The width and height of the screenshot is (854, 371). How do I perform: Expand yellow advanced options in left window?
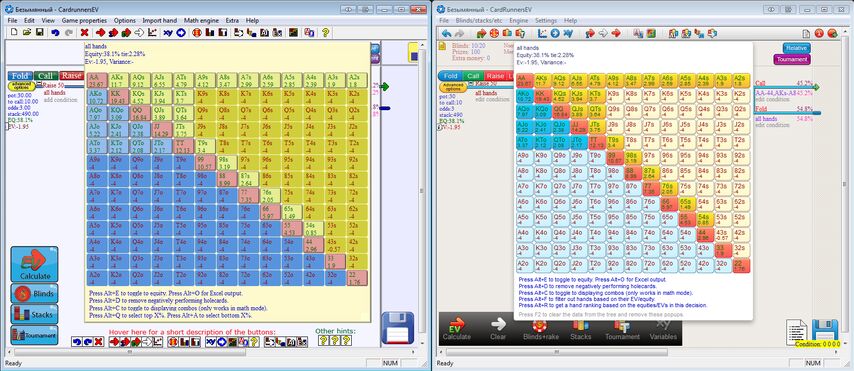tap(21, 86)
